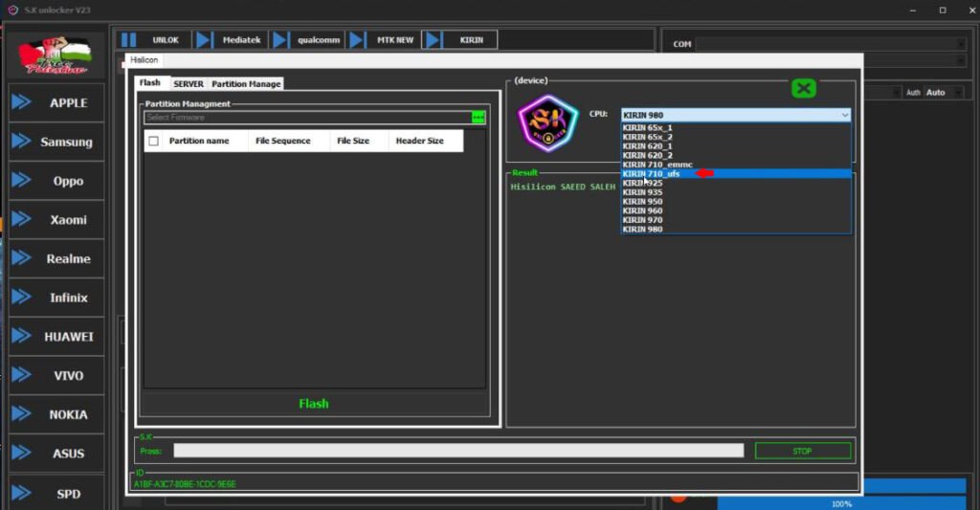This screenshot has height=510, width=980.
Task: Click the S.K hexagon logo
Action: 547,123
